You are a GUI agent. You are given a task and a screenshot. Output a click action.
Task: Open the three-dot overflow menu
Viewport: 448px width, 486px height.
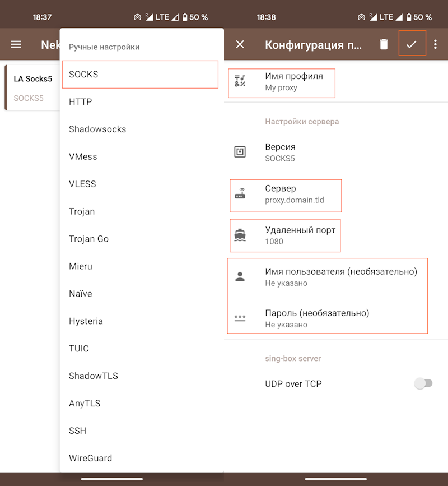(x=436, y=45)
